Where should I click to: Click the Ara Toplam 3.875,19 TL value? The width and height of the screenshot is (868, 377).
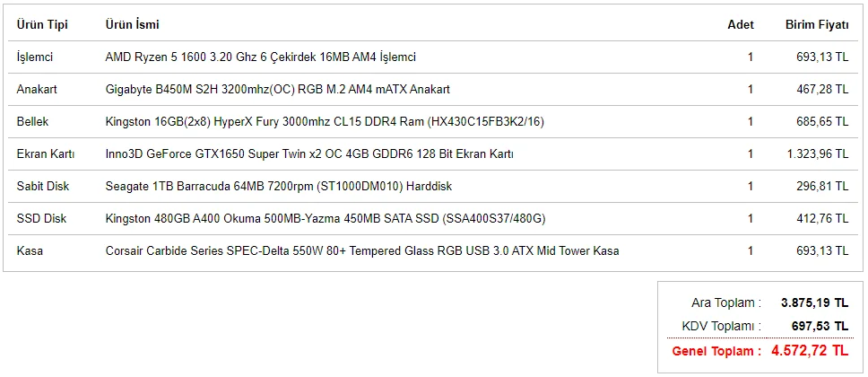click(x=814, y=302)
